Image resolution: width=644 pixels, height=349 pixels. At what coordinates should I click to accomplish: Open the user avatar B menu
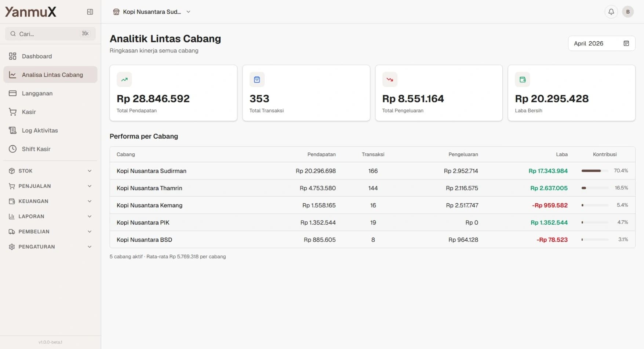tap(628, 12)
